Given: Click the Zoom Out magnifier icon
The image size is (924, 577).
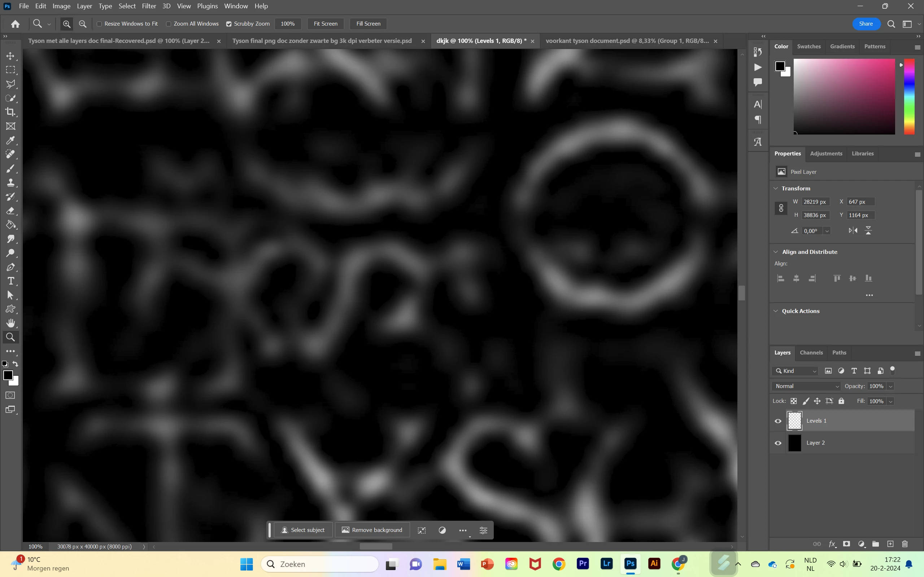Looking at the screenshot, I should 82,24.
